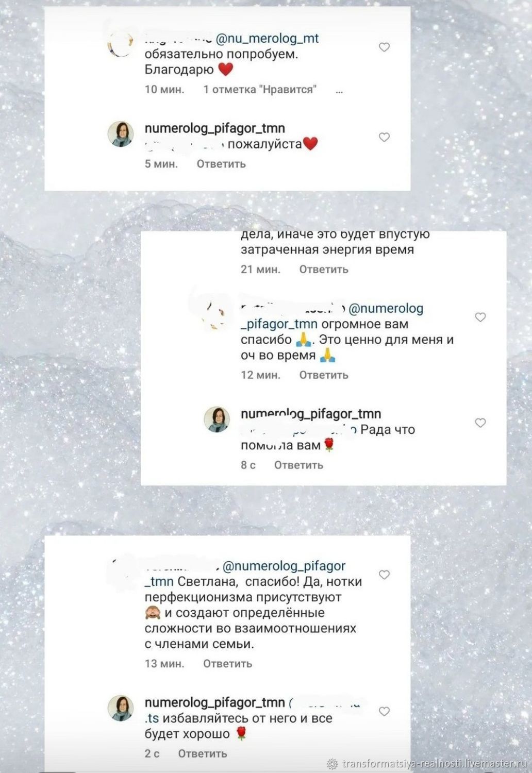532x773 pixels.
Task: Reply to the 8 с comment
Action: point(298,465)
